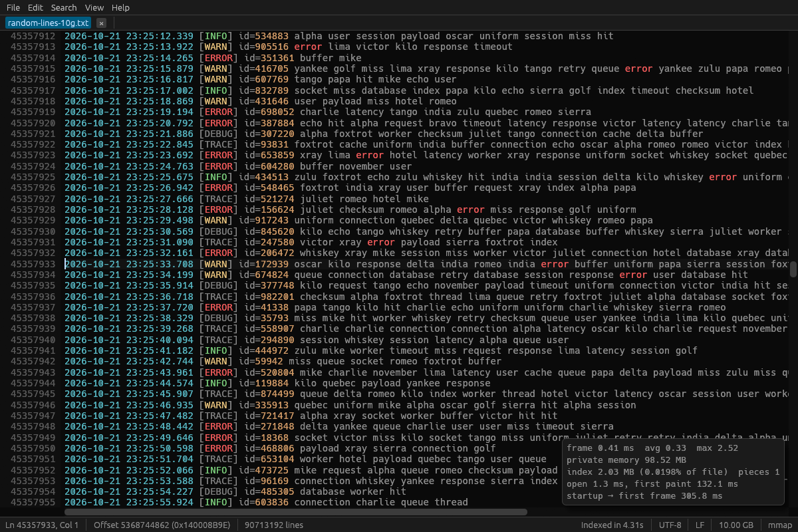The height and width of the screenshot is (532, 798).
Task: Close the random-lines-10g.txt tab
Action: (x=102, y=23)
